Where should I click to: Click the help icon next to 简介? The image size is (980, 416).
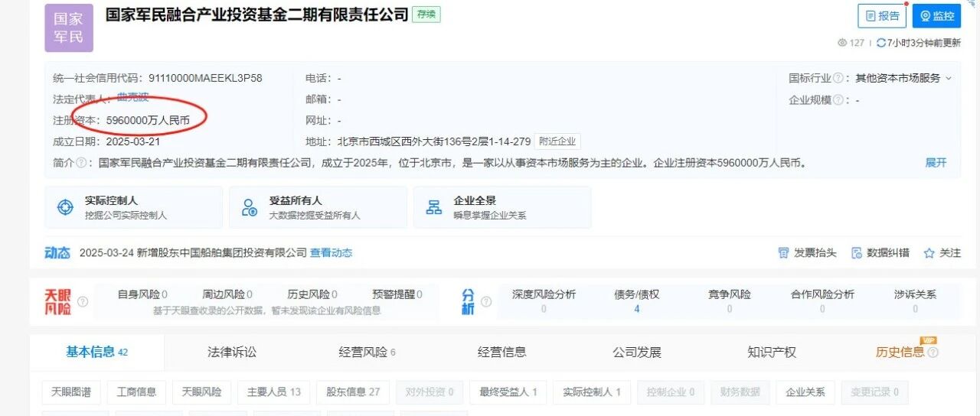tap(80, 163)
